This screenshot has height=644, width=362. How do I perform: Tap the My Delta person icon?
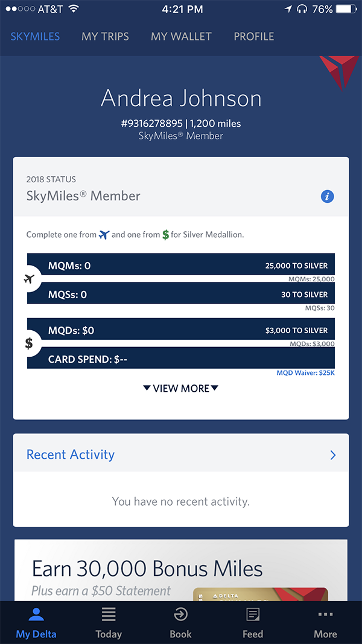[36, 614]
